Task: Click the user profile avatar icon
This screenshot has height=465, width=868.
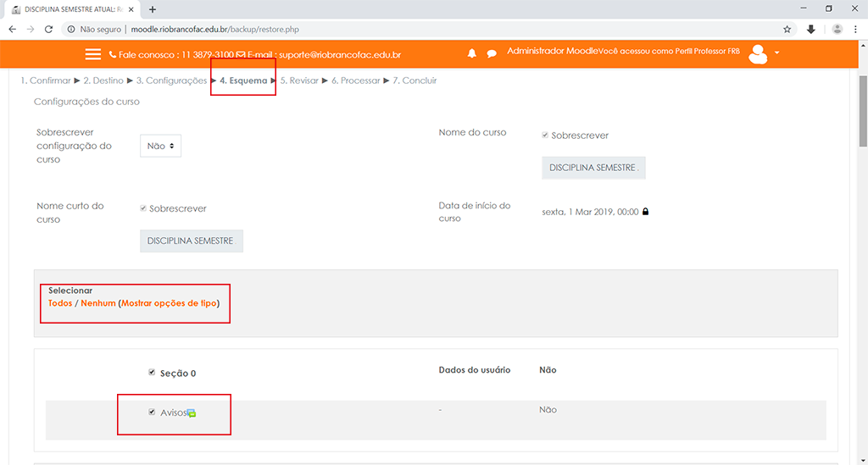Action: pos(758,54)
